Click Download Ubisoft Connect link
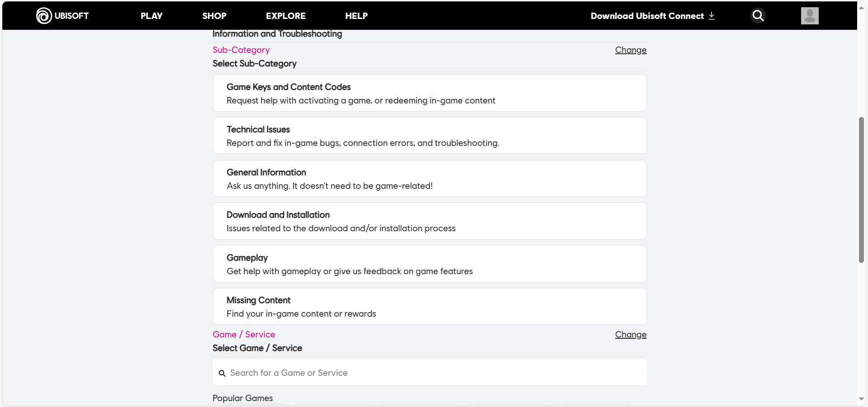868x407 pixels. [x=646, y=16]
